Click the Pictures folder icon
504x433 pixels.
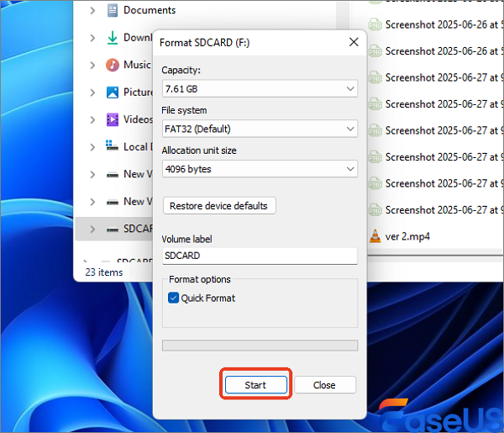[x=113, y=92]
